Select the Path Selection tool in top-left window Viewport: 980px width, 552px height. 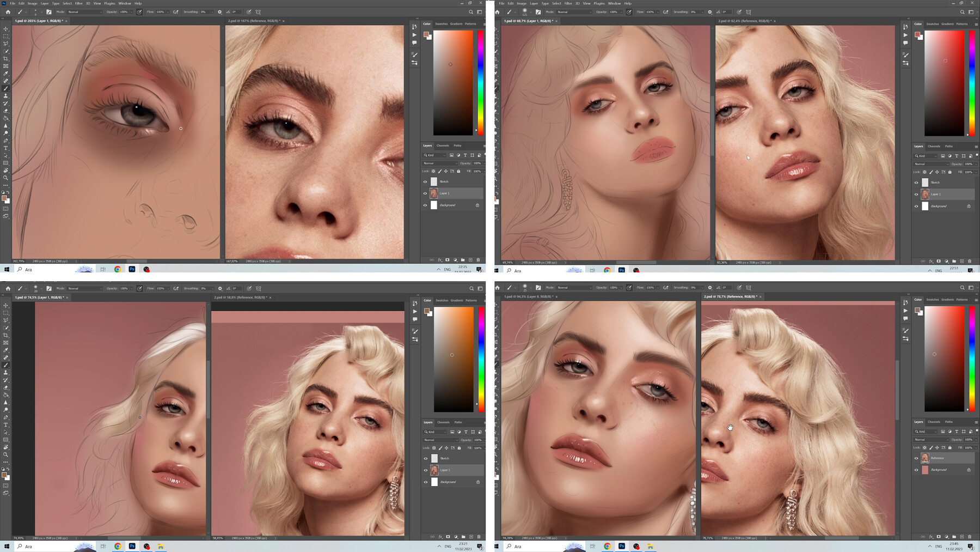tap(6, 155)
